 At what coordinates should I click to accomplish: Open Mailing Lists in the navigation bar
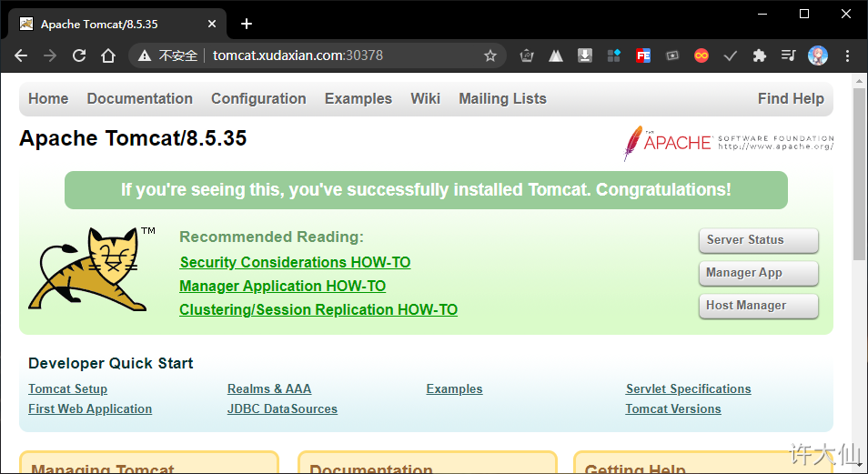pyautogui.click(x=502, y=98)
